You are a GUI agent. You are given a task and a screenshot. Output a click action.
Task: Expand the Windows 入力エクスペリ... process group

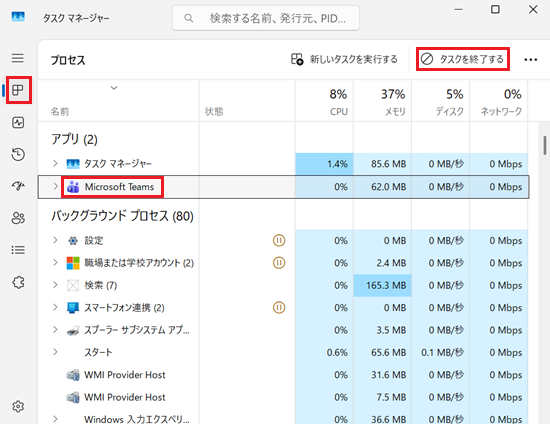(55, 419)
